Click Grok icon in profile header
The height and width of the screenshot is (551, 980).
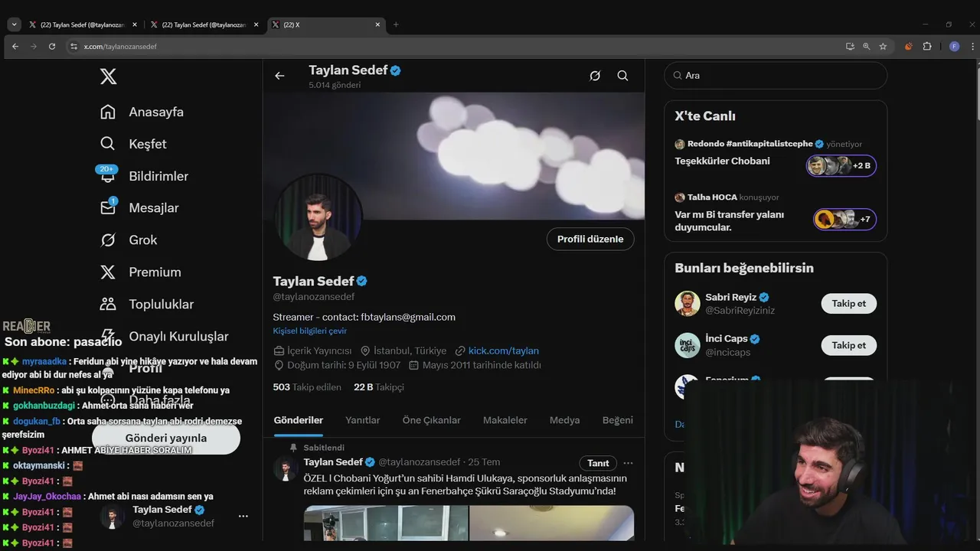pos(595,76)
